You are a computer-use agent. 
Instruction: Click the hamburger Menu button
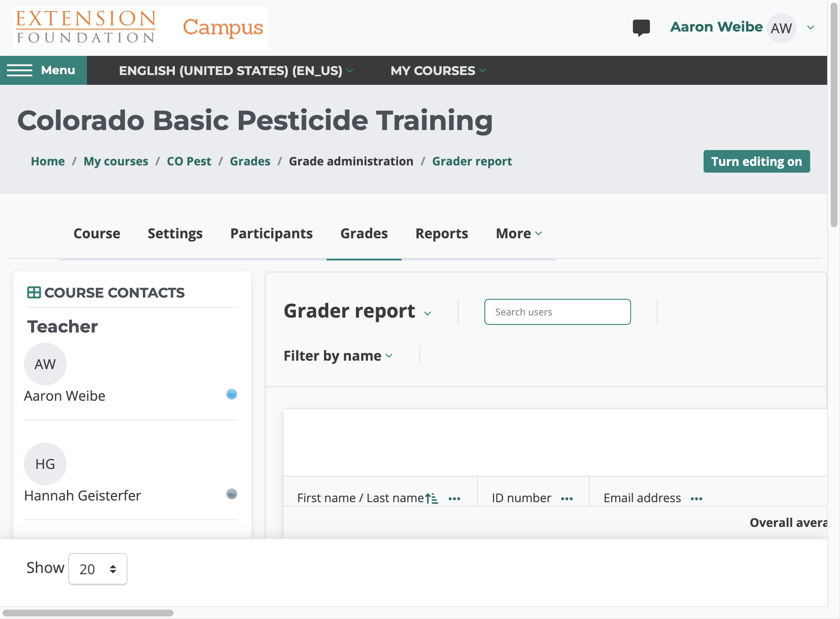coord(43,70)
